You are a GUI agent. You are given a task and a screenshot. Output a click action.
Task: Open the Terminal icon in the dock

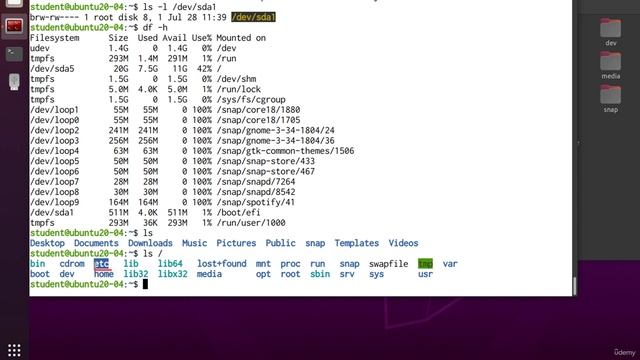[14, 53]
